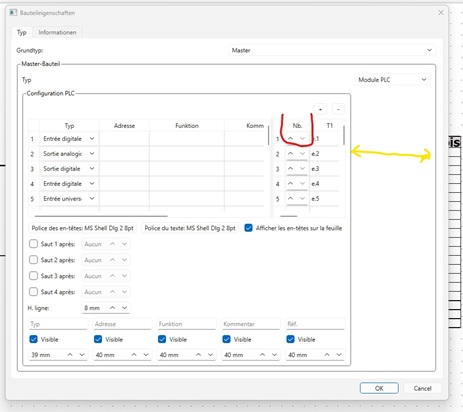Enable Saut 1 après checkbox
The image size is (463, 412).
tap(33, 244)
